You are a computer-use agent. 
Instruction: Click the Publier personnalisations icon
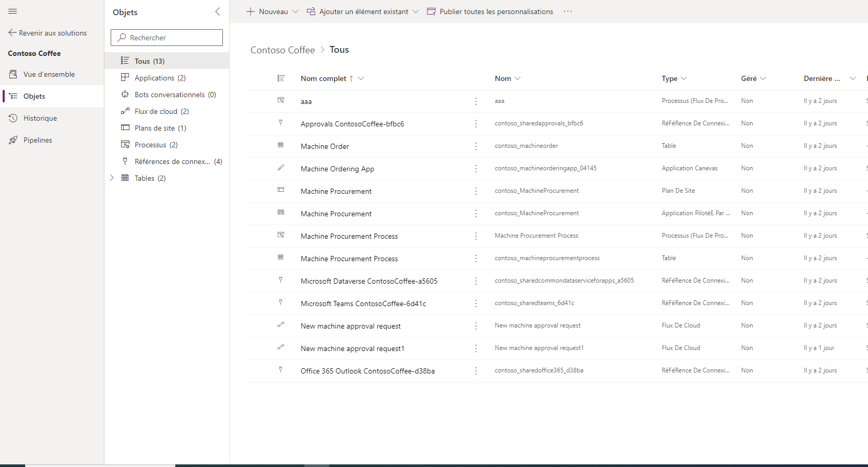coord(431,11)
